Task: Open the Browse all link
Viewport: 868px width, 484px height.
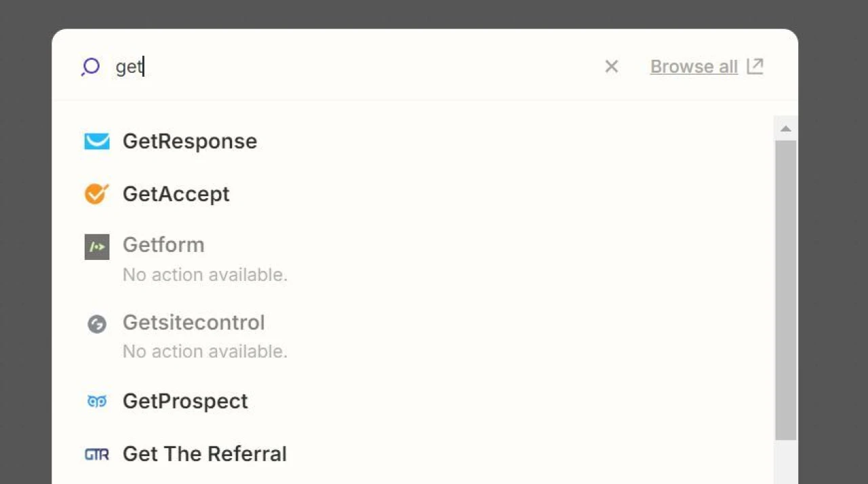Action: tap(694, 67)
